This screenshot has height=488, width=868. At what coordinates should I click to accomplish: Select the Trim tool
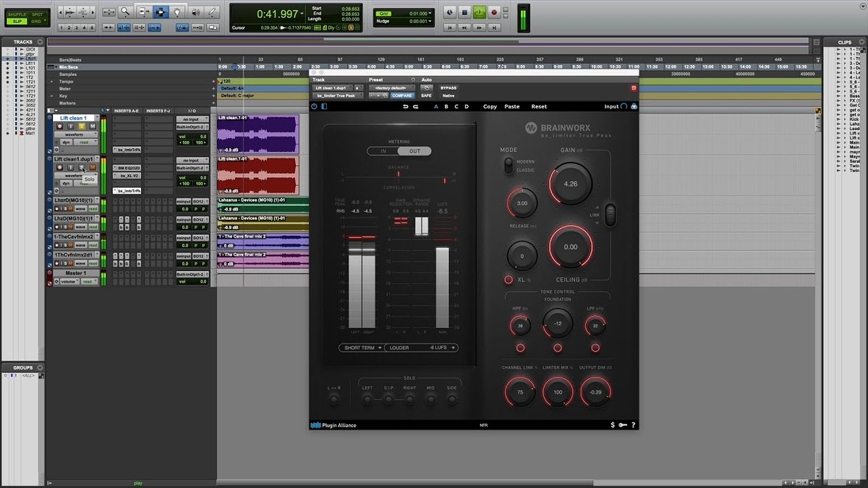tap(142, 12)
